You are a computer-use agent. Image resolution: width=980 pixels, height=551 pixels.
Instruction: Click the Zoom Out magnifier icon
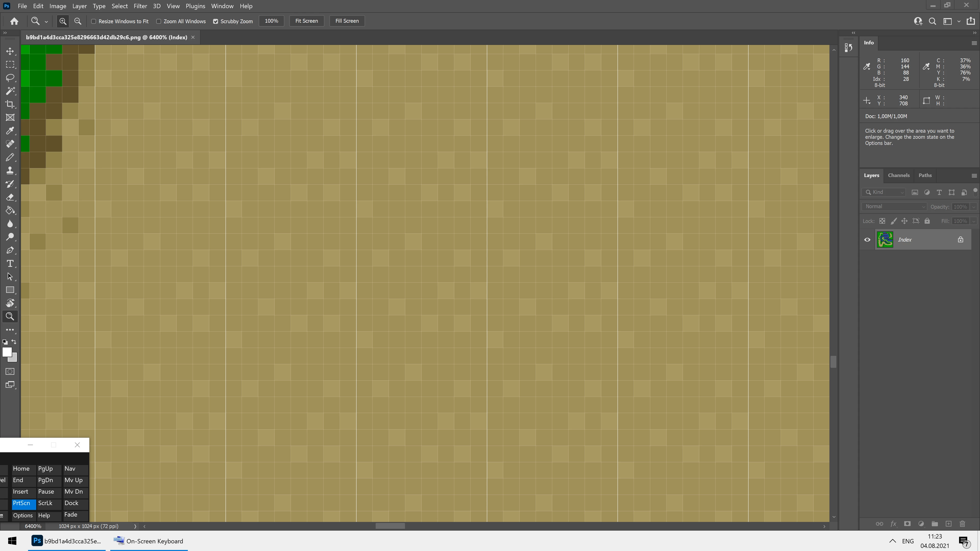point(78,21)
